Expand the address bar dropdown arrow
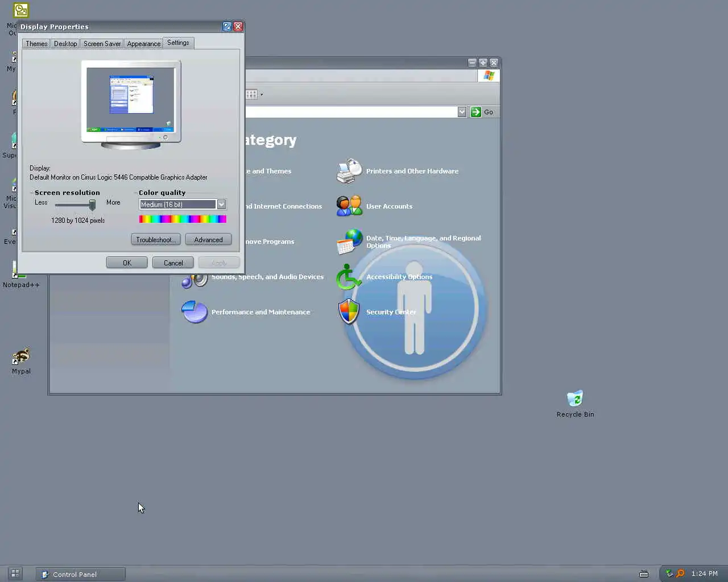728x582 pixels. pos(462,112)
